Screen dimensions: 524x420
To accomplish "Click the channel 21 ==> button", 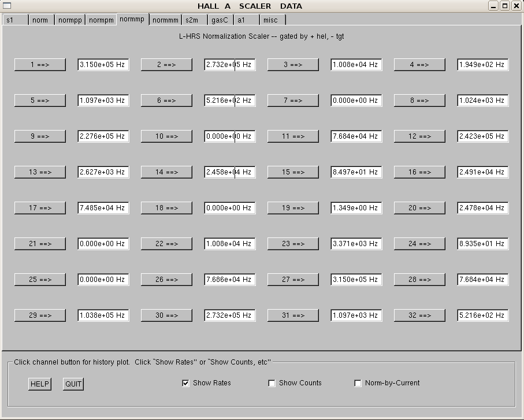I will [40, 244].
